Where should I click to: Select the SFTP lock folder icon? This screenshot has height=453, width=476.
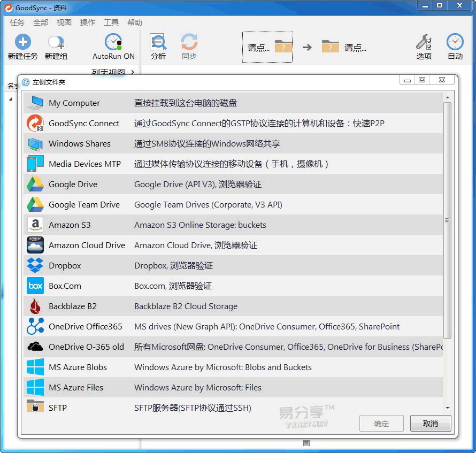(35, 406)
